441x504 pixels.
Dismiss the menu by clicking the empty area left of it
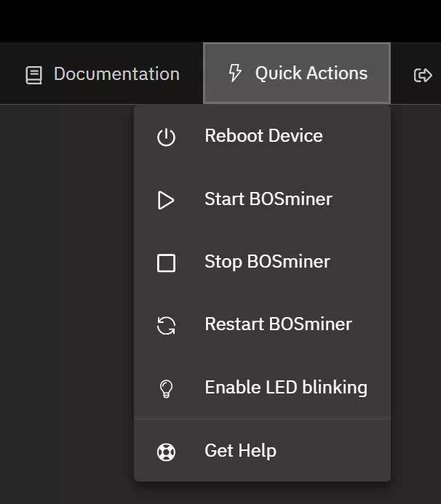click(65, 291)
